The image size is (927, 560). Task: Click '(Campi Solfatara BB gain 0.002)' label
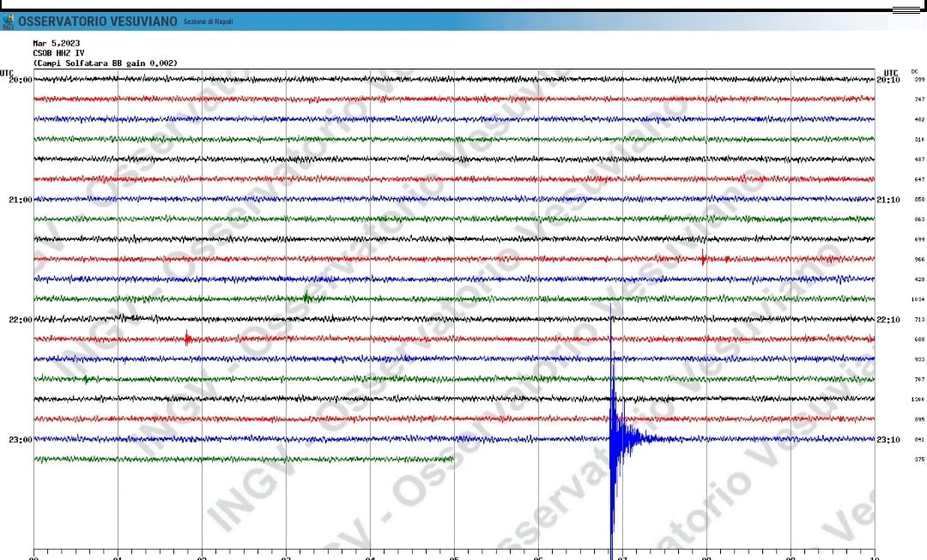pos(106,63)
